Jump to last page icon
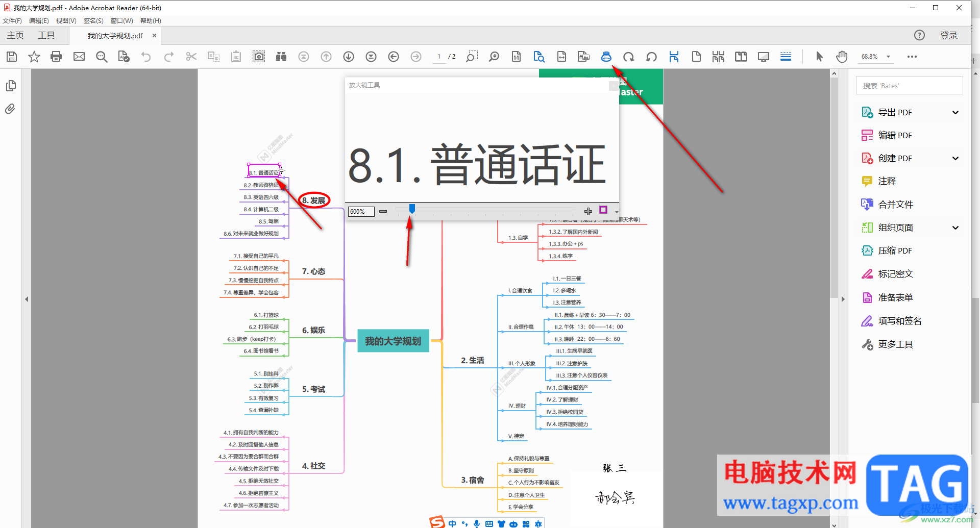Screen dimensions: 980x528 pos(371,57)
